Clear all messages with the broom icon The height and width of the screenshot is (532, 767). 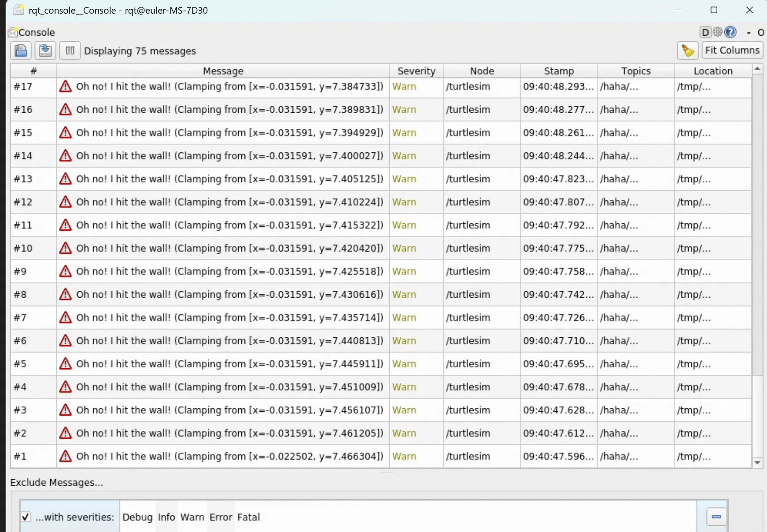point(688,51)
